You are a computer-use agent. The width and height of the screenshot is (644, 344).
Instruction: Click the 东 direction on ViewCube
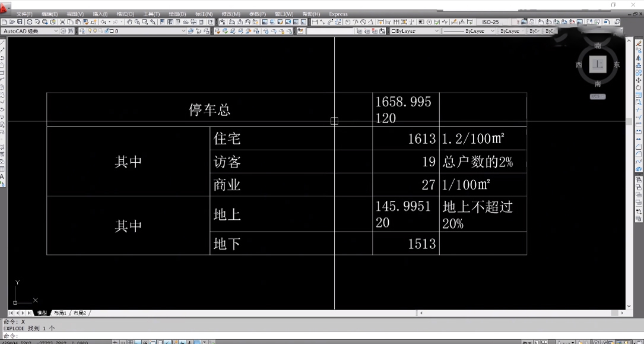(x=617, y=65)
